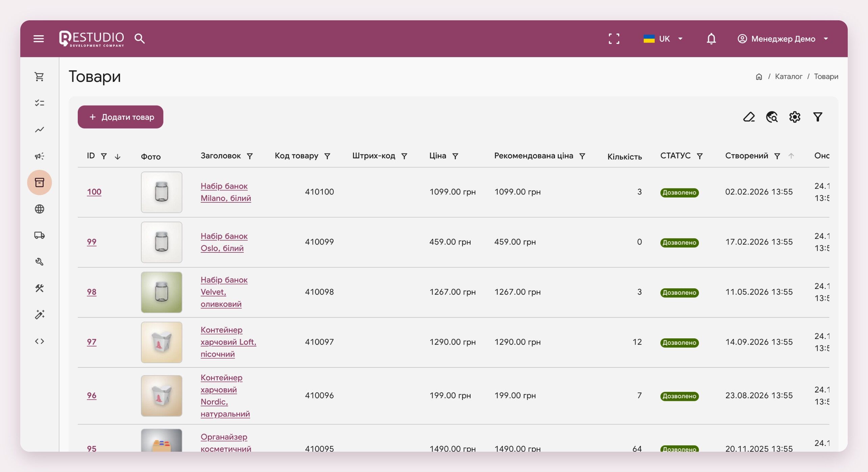Click the search magnifier in header
This screenshot has height=472, width=868.
140,39
